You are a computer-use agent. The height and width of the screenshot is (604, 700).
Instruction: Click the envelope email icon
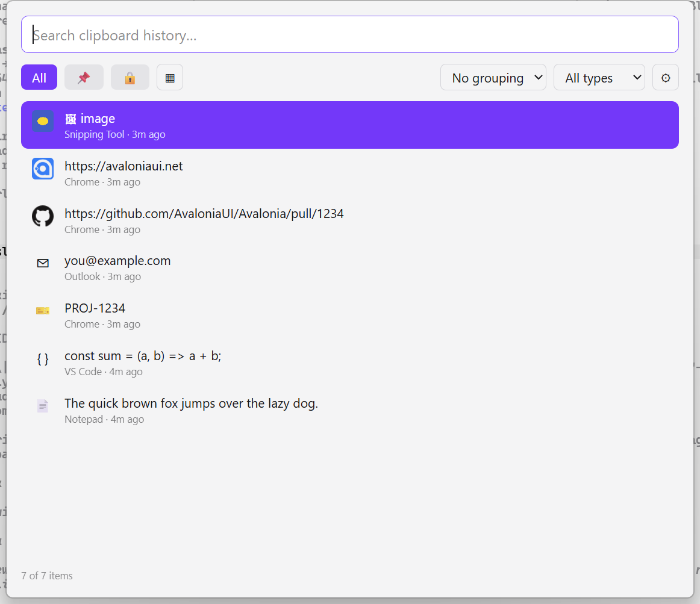43,263
